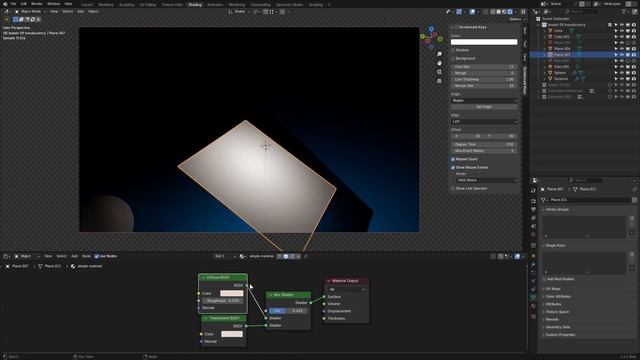Screen dimensions: 640x360
Task: Click the camera view icon in viewport
Action: click(x=439, y=72)
